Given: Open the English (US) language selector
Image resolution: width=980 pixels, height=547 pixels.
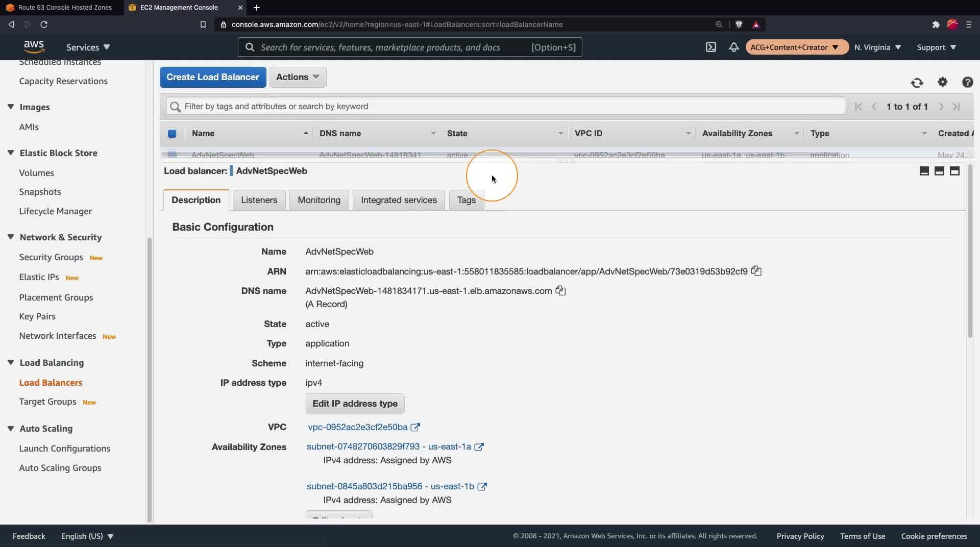Looking at the screenshot, I should coord(87,536).
